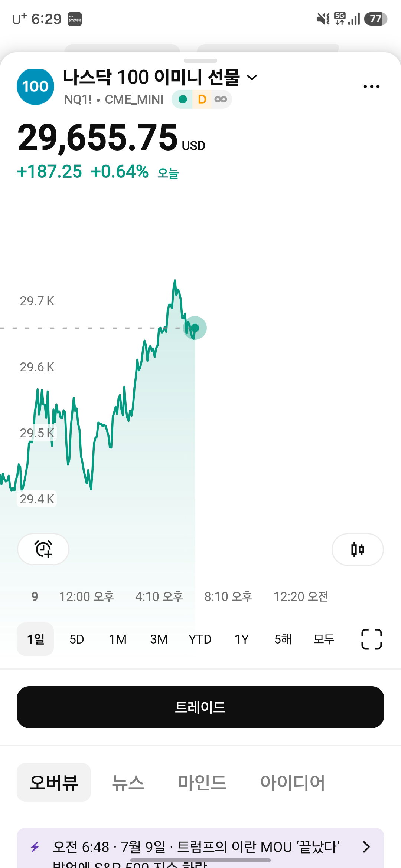Select the 1일 time range
Screen dimensions: 401x868
[36, 639]
